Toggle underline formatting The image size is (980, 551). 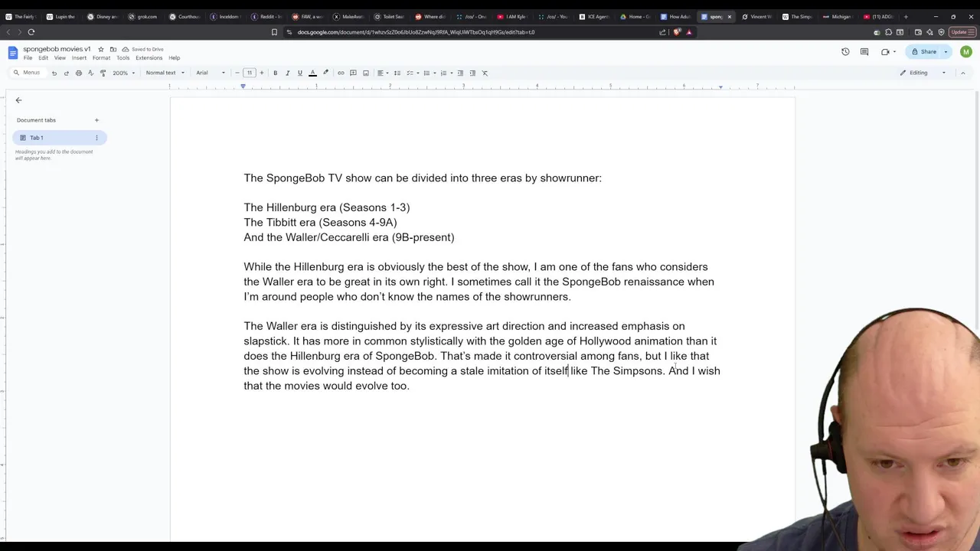pos(299,73)
